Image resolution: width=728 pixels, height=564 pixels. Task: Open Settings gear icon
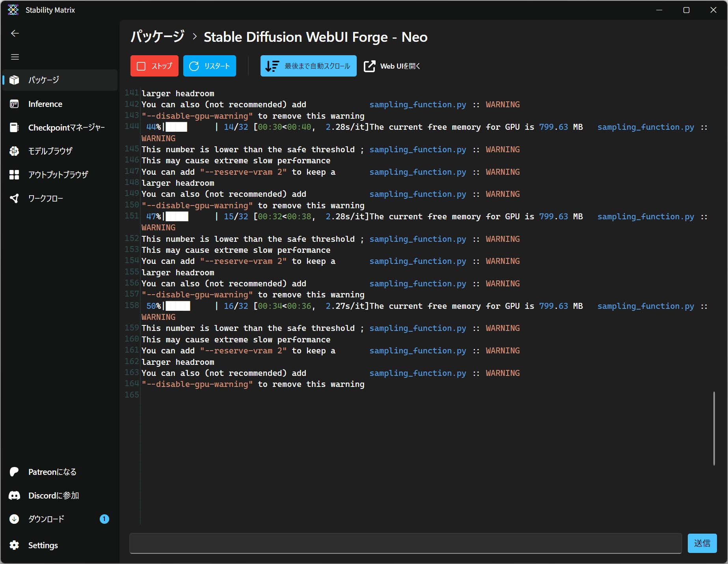click(14, 545)
